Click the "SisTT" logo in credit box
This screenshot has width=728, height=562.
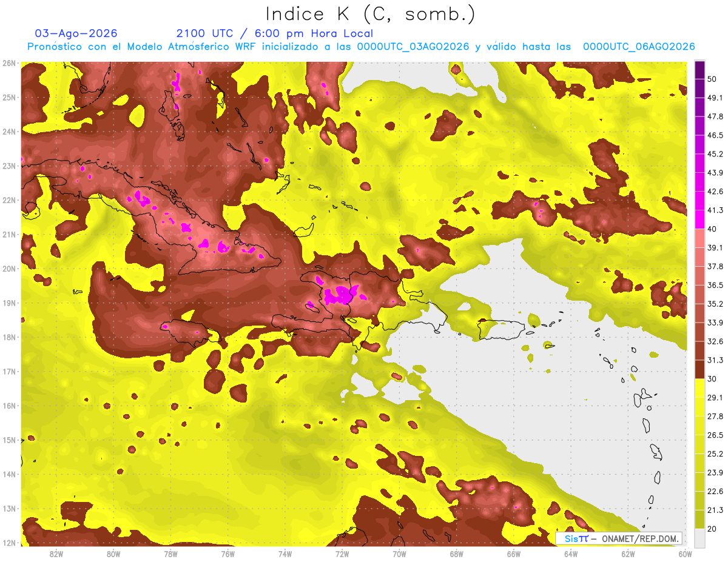(x=576, y=538)
